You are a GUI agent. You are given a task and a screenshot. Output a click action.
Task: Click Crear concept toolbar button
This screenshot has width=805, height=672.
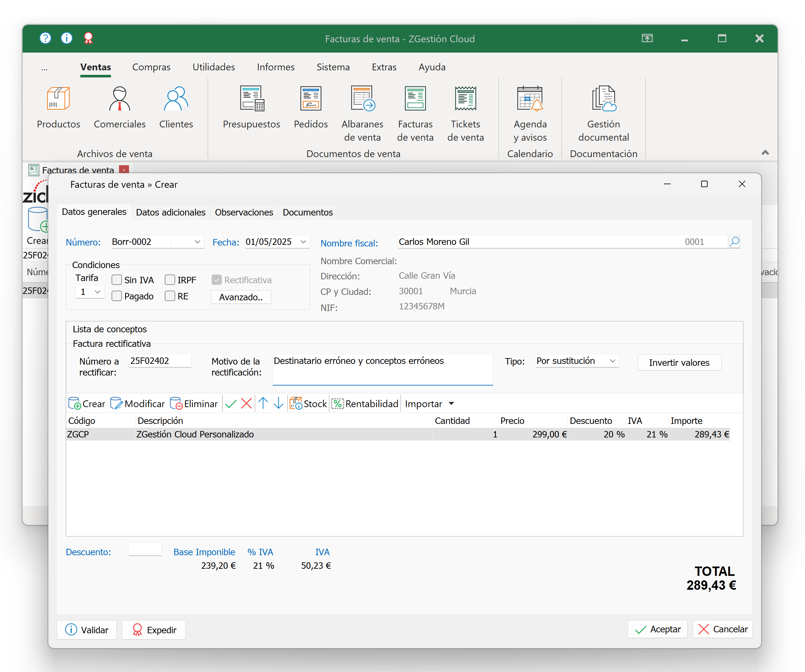pyautogui.click(x=87, y=404)
